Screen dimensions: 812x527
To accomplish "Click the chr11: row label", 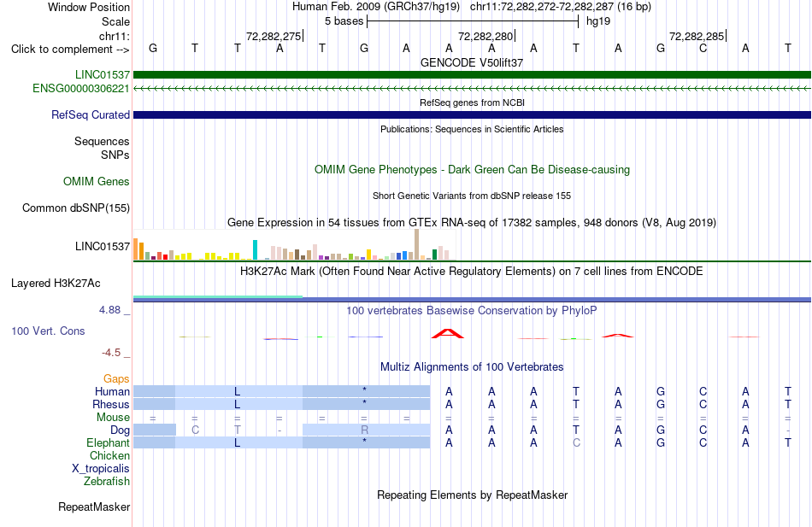I will (114, 36).
